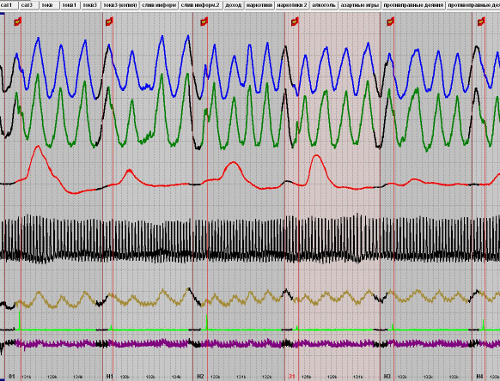
Task: Click the 01 question label on timeline
Action: (x=12, y=376)
